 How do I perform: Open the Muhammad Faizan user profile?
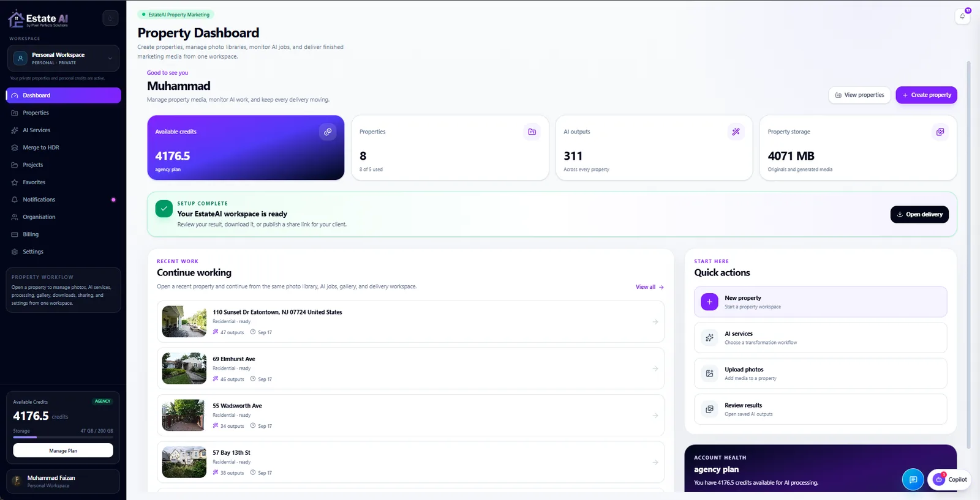click(63, 481)
